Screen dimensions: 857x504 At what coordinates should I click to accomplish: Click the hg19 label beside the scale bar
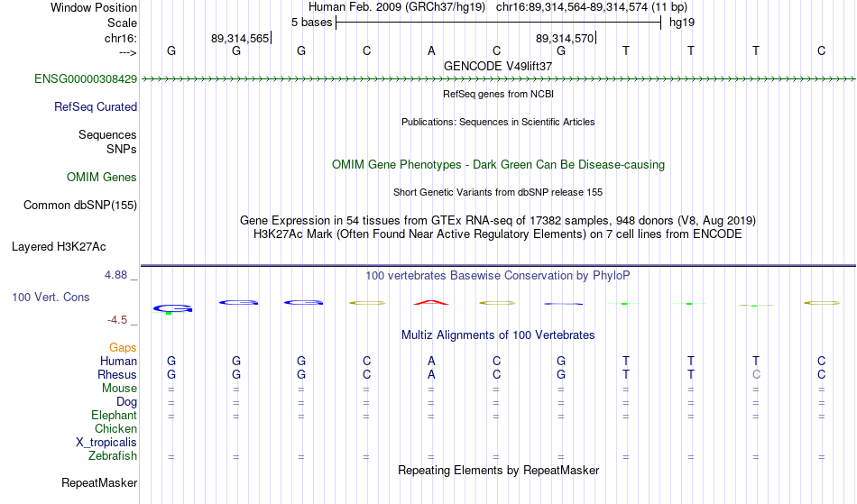click(682, 23)
